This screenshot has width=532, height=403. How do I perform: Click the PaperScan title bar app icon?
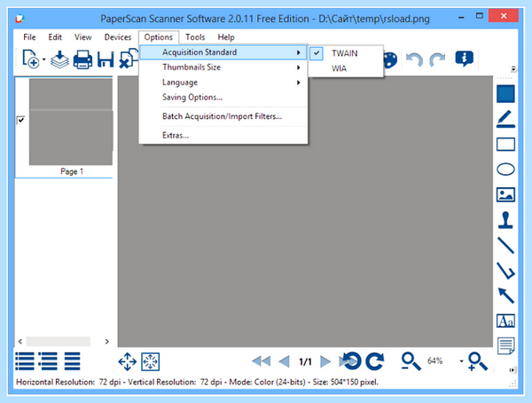click(20, 18)
